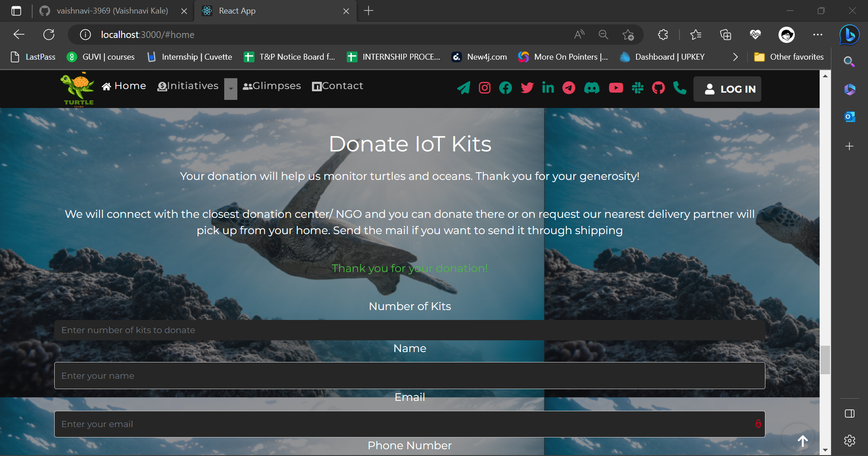
Task: Open the More On Pointers bookmark
Action: [563, 57]
